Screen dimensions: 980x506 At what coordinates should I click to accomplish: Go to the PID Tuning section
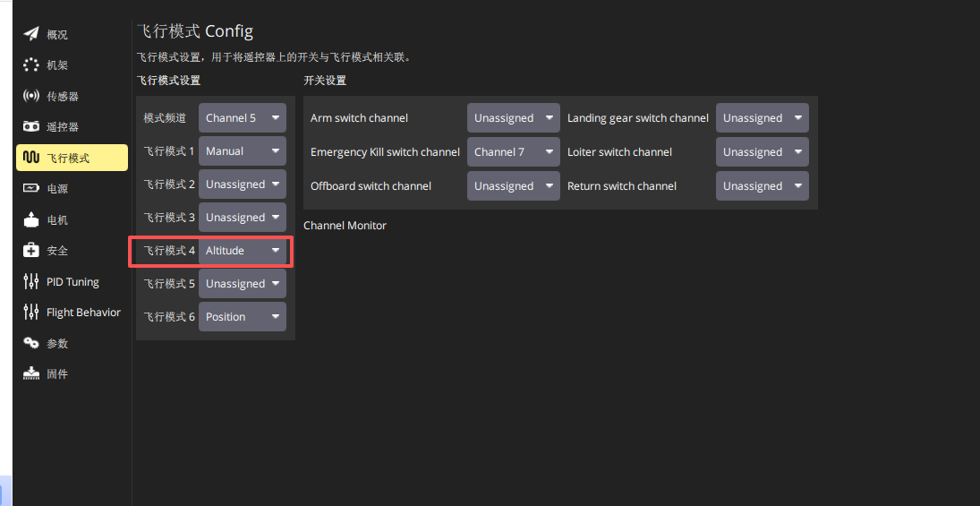[72, 281]
